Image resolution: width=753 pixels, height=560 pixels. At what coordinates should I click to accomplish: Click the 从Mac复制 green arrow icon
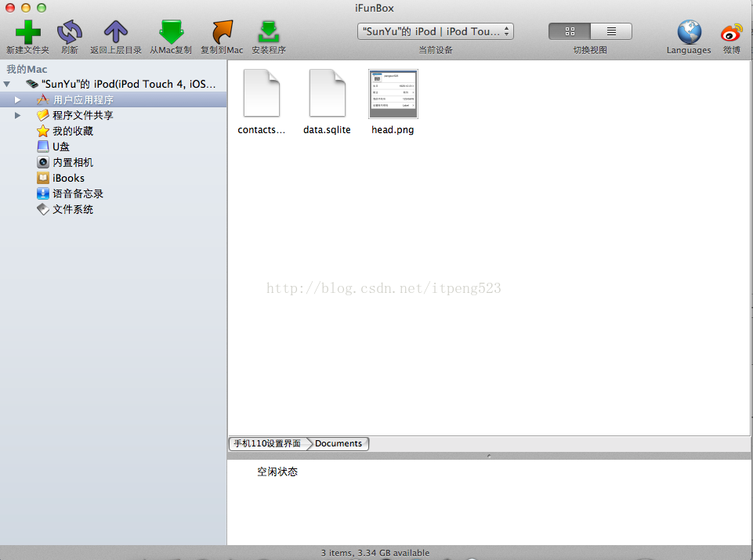pyautogui.click(x=171, y=31)
